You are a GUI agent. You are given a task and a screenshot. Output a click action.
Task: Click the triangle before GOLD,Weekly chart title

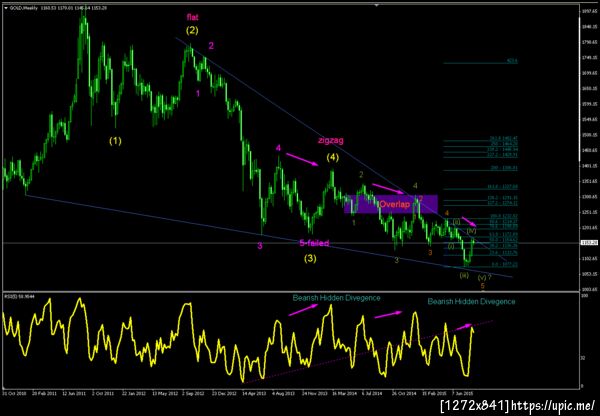6,8
